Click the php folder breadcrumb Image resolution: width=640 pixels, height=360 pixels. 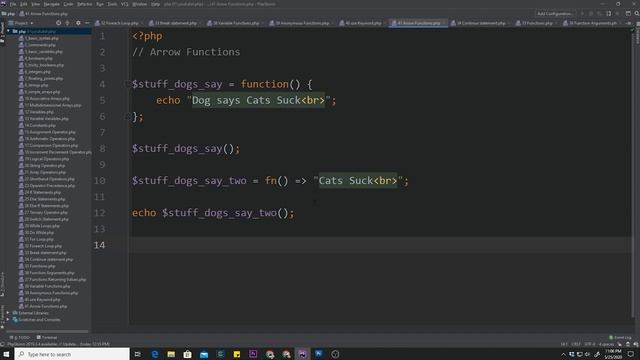click(x=8, y=13)
